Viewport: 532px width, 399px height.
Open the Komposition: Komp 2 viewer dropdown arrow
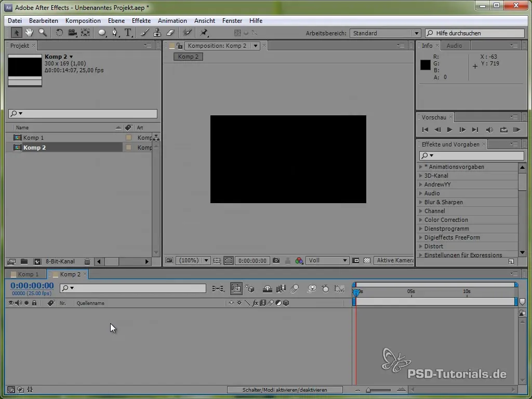(x=256, y=46)
